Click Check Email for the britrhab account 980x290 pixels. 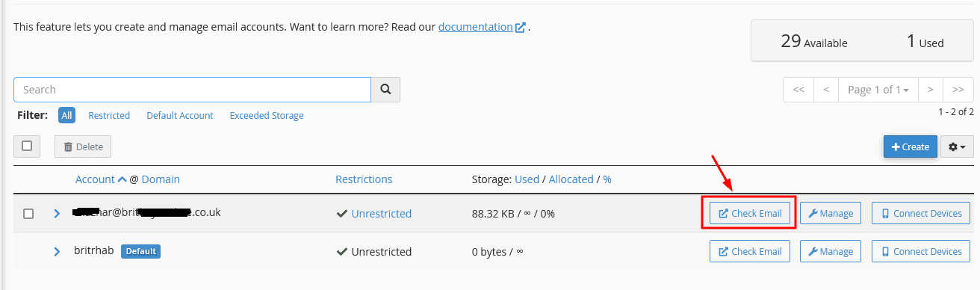[750, 251]
